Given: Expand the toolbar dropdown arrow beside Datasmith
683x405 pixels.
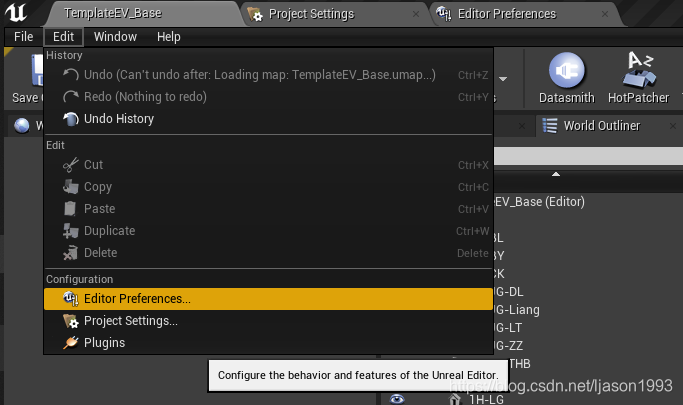Looking at the screenshot, I should (503, 79).
